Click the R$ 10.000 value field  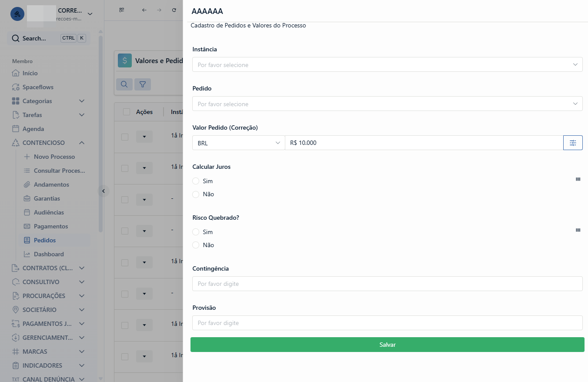pyautogui.click(x=424, y=143)
